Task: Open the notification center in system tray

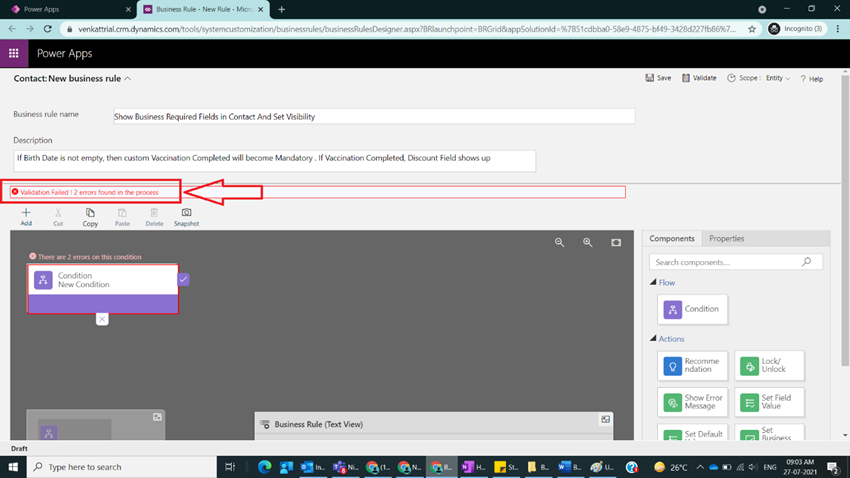Action: click(x=834, y=467)
